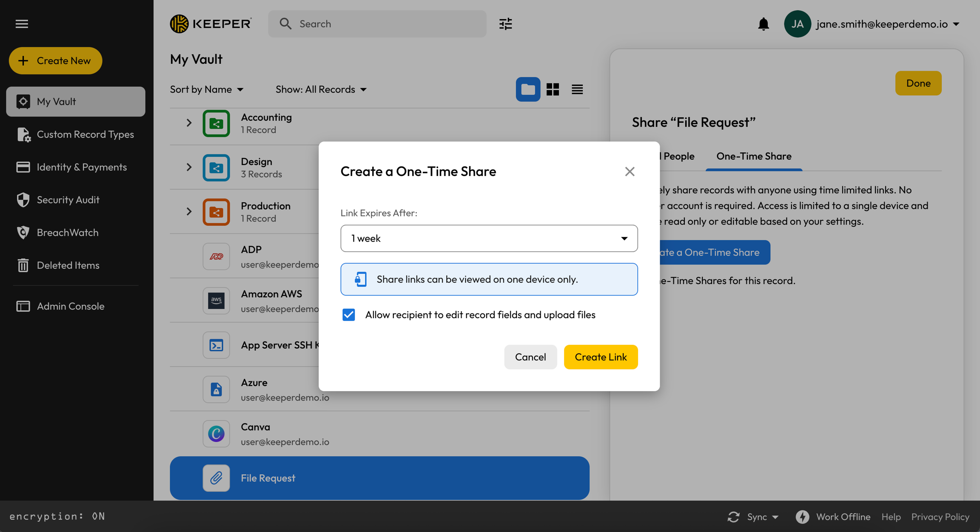Open the hamburger menu icon
The width and height of the screenshot is (980, 532).
22,24
